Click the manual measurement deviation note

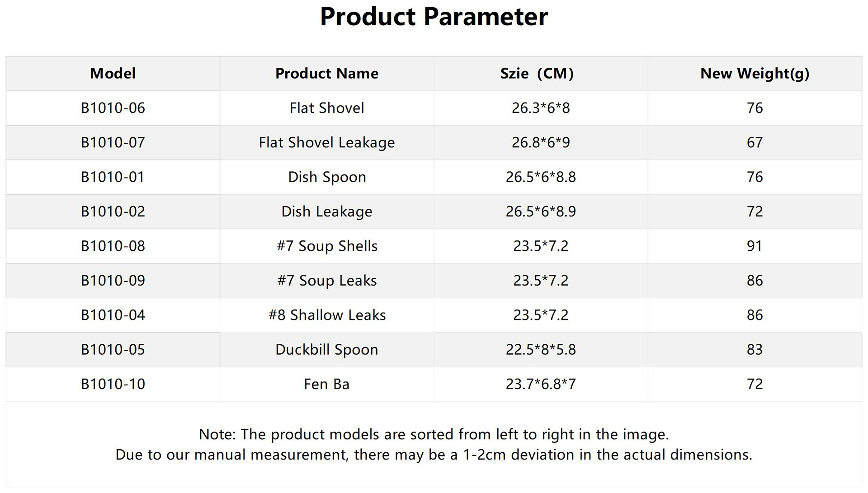click(x=434, y=455)
